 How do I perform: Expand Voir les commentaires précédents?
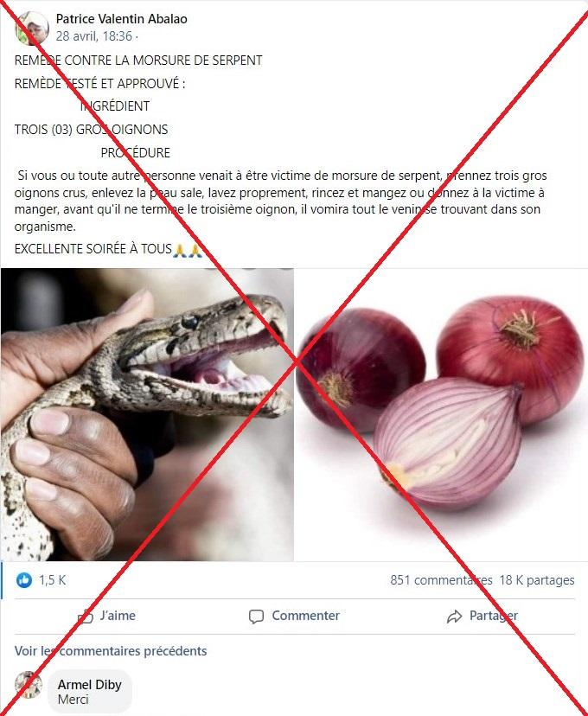[111, 650]
